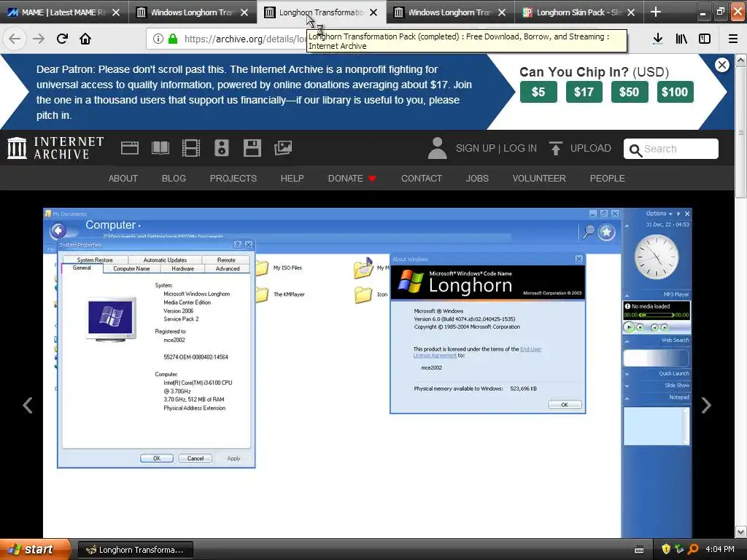This screenshot has width=747, height=560.
Task: Reload the page with the refresh icon
Action: point(62,39)
